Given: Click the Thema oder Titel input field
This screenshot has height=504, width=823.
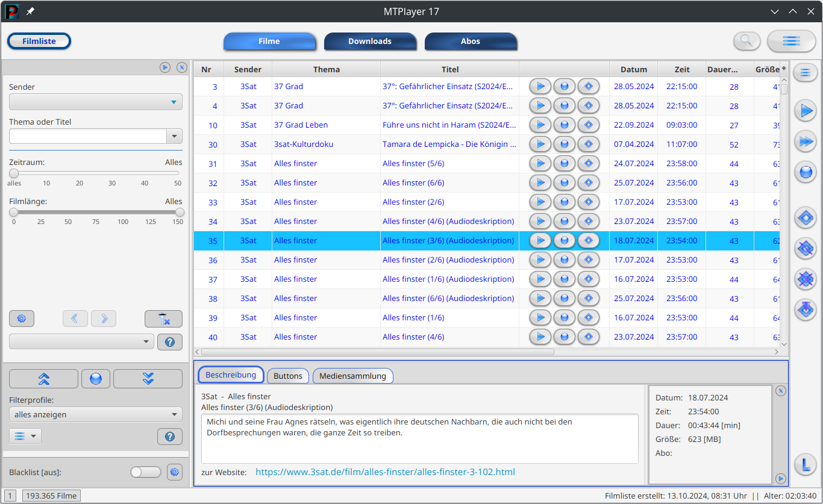Looking at the screenshot, I should (88, 136).
